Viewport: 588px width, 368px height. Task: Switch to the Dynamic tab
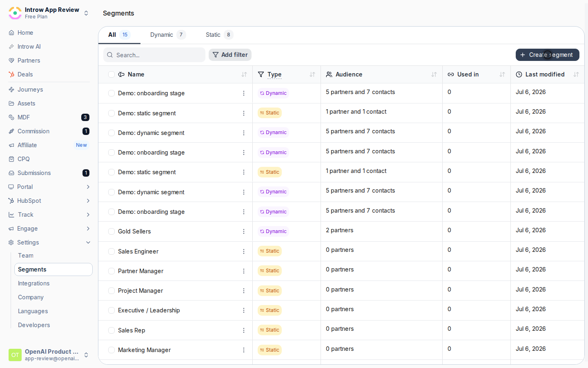click(x=168, y=35)
